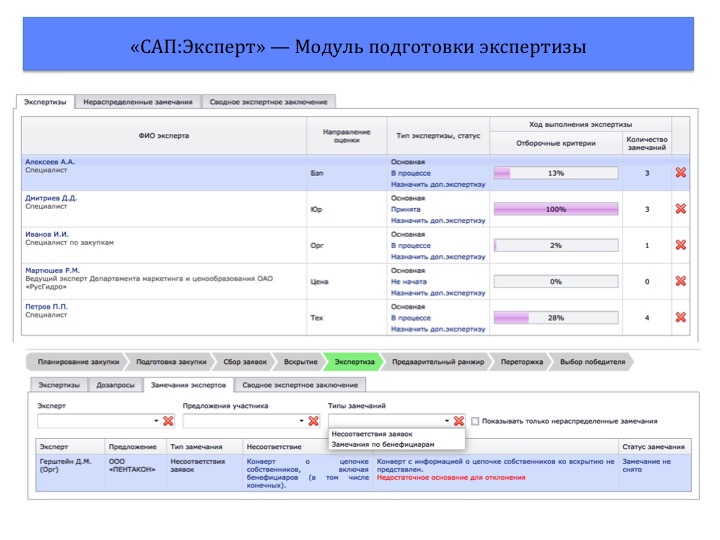Click Не начата status for Мартюшев
Image resolution: width=720 pixels, height=540 pixels.
point(409,281)
